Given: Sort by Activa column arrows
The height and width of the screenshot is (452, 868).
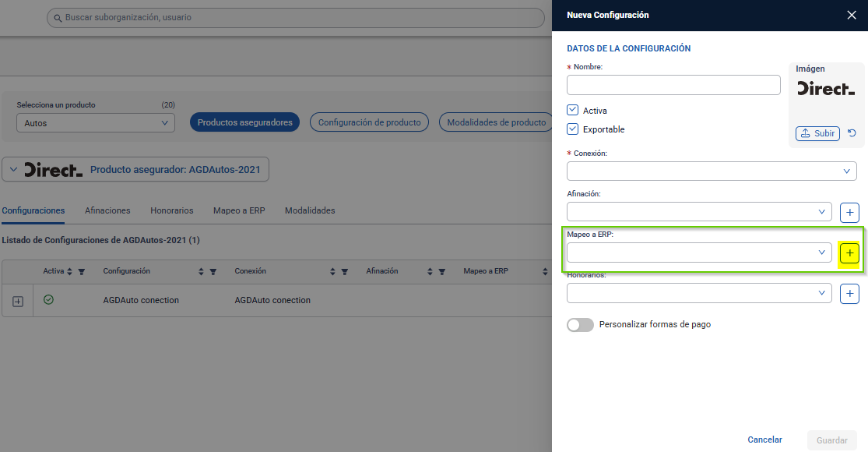Looking at the screenshot, I should click(x=70, y=271).
